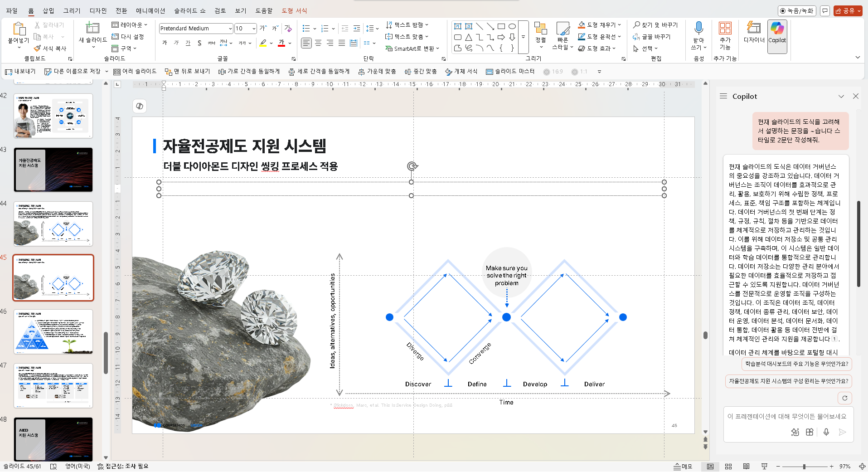The height and width of the screenshot is (472, 868).
Task: Select the 16:9 radio option
Action: (553, 72)
